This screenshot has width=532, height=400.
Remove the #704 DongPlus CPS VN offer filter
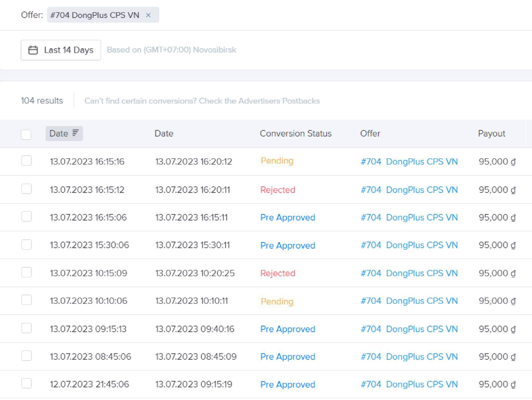(x=148, y=15)
